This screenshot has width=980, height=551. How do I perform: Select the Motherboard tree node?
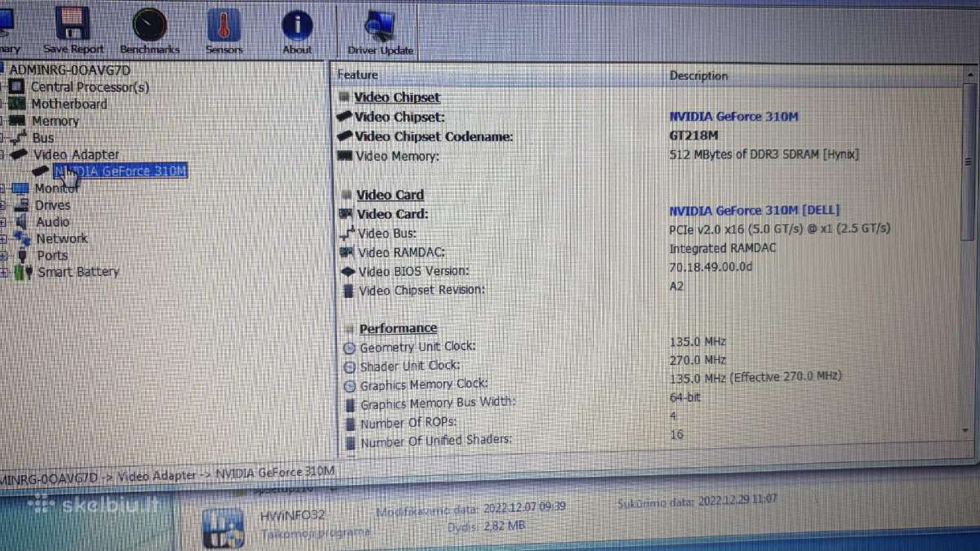(69, 104)
